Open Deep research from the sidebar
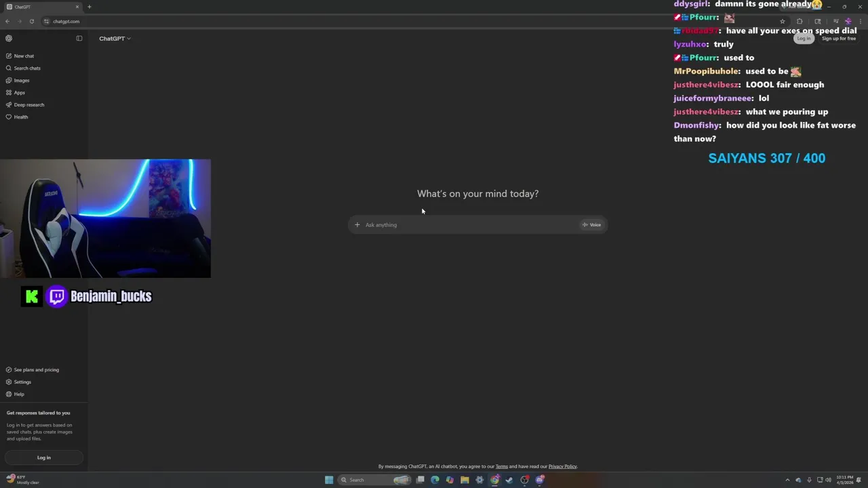This screenshot has width=868, height=488. pyautogui.click(x=25, y=104)
